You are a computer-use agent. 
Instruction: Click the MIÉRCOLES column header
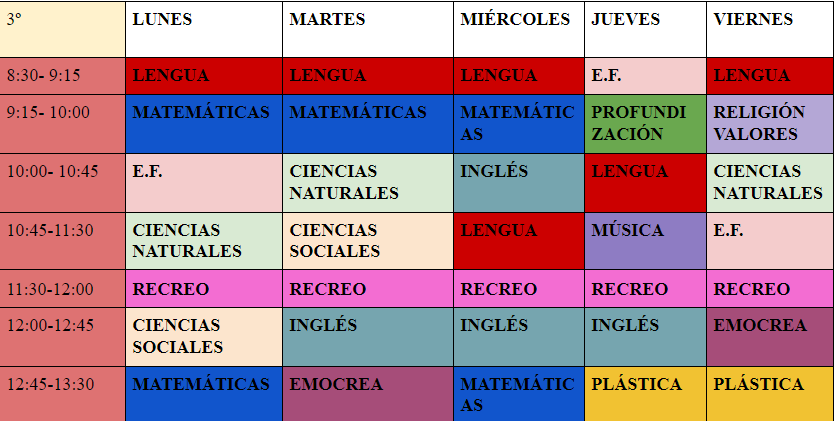pyautogui.click(x=518, y=29)
